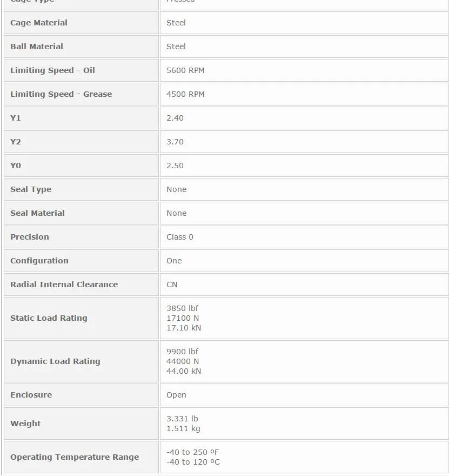Select the Y0 value 2.50
The height and width of the screenshot is (476, 449).
pyautogui.click(x=175, y=166)
